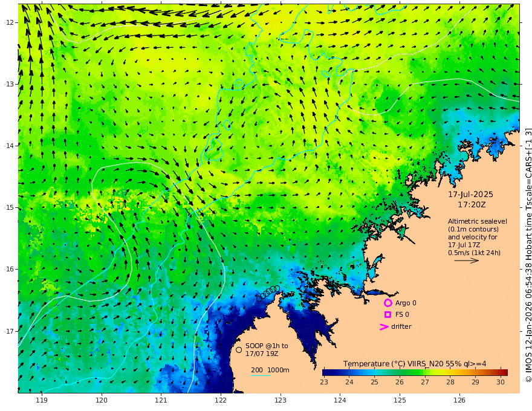Click the magenta Argo circle legend symbol
Viewport: 532px width, 411px height.
coord(388,303)
